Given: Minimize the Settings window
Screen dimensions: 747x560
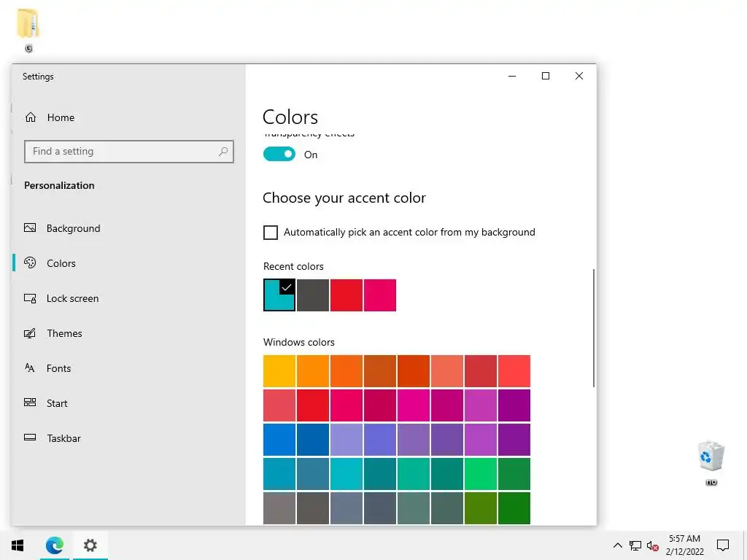Looking at the screenshot, I should tap(512, 76).
